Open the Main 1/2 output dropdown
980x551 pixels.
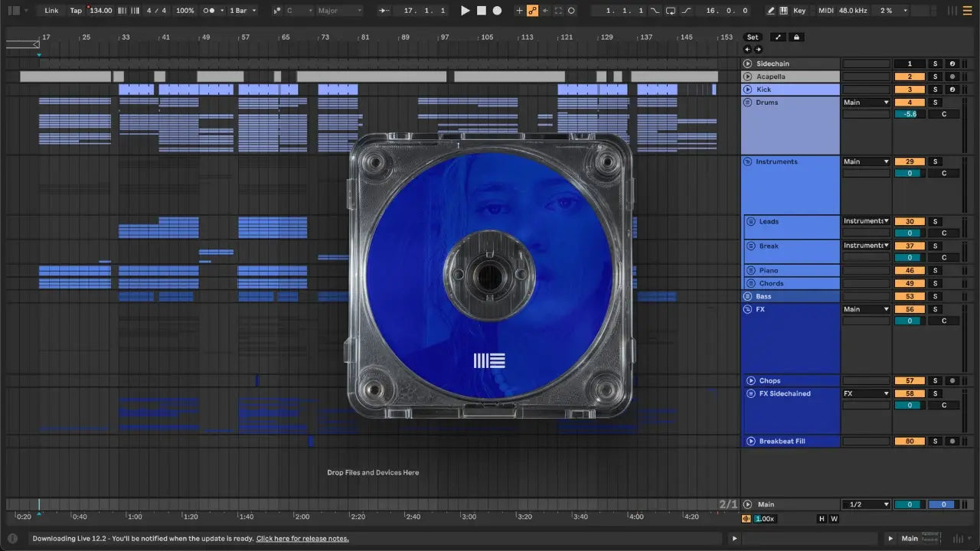(866, 504)
